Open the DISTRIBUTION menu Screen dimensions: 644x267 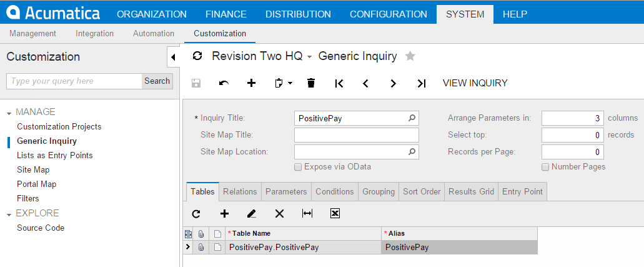[298, 14]
